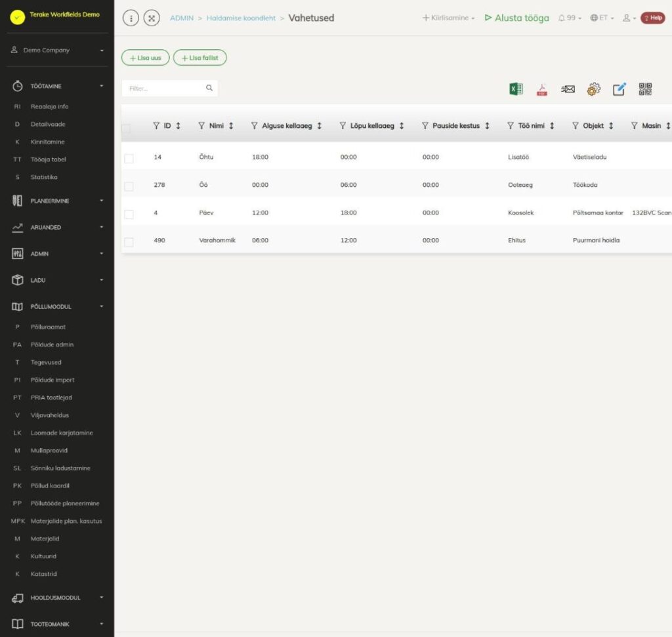Viewport: 672px width, 637px height.
Task: Focus the Filter search input field
Action: (x=170, y=89)
